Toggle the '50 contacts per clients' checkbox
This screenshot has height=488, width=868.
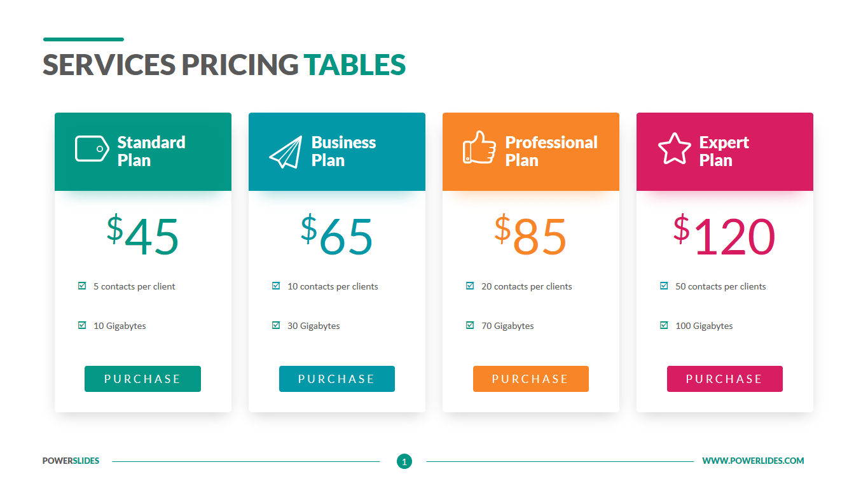click(x=664, y=286)
